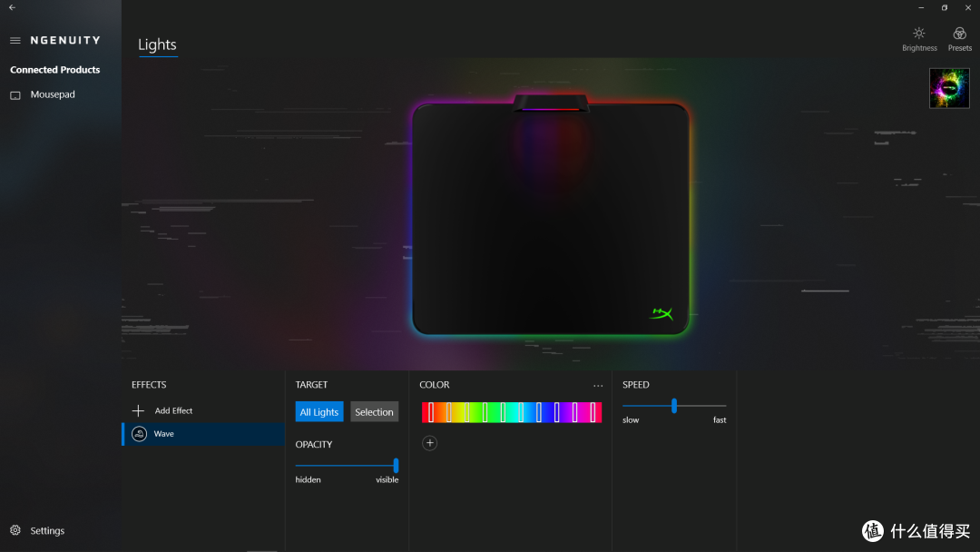
Task: Select the colorful preset thumbnail
Action: coord(949,88)
